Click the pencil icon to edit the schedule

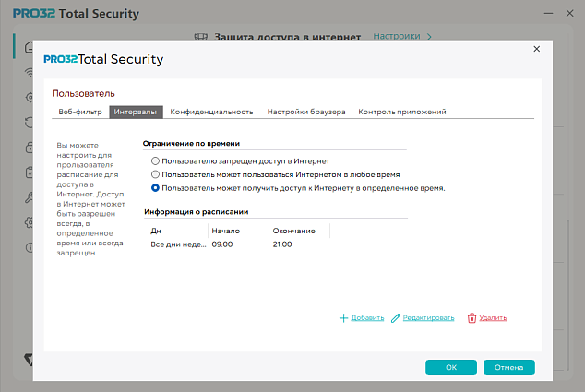(396, 318)
